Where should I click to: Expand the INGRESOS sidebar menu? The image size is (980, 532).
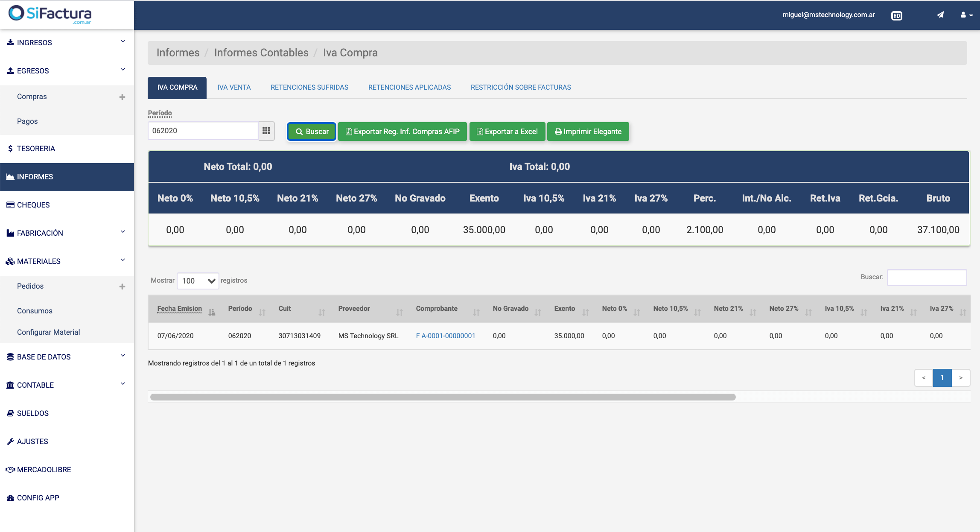pos(67,43)
